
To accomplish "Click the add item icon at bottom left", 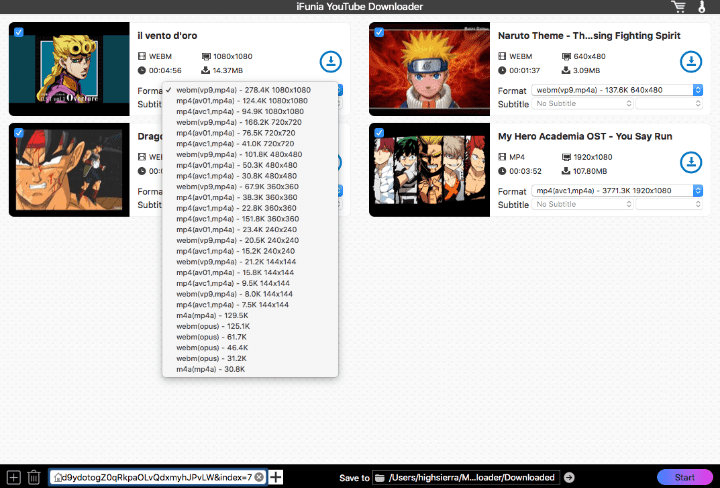I will tap(13, 478).
